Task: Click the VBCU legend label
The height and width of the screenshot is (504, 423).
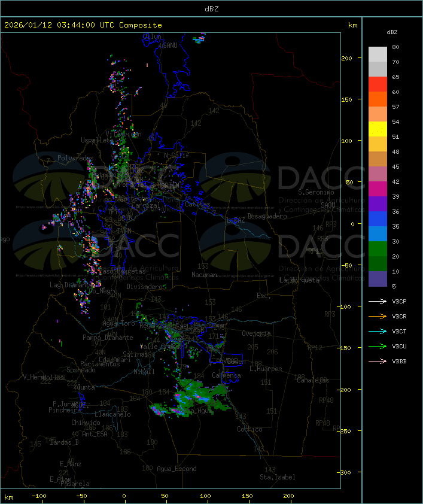Action: pos(399,347)
